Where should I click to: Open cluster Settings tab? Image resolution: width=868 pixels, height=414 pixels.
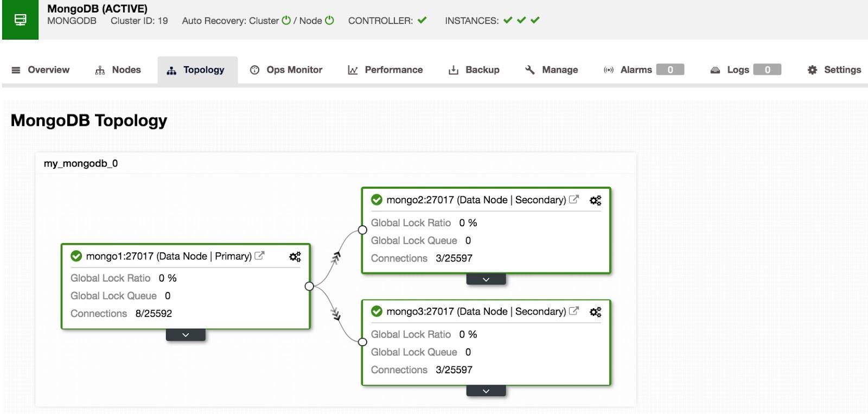[834, 70]
